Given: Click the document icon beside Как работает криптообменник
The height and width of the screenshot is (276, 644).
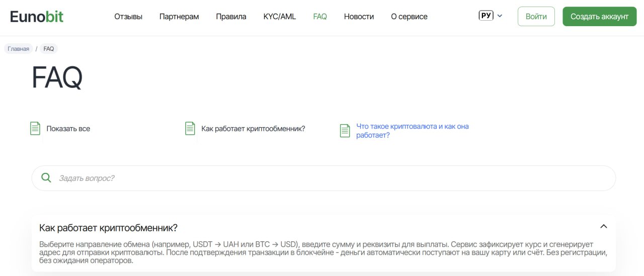Looking at the screenshot, I should (x=190, y=128).
